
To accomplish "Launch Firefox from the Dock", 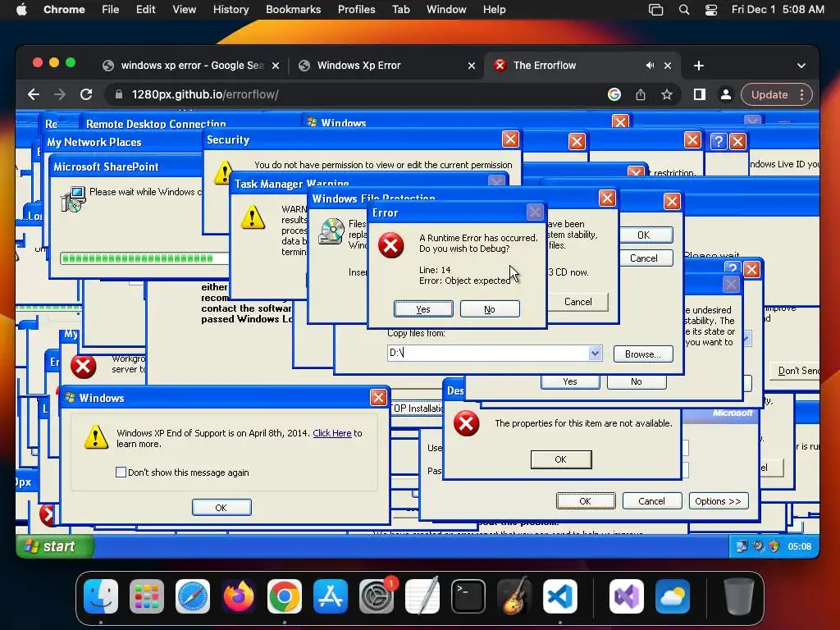I will [x=239, y=596].
